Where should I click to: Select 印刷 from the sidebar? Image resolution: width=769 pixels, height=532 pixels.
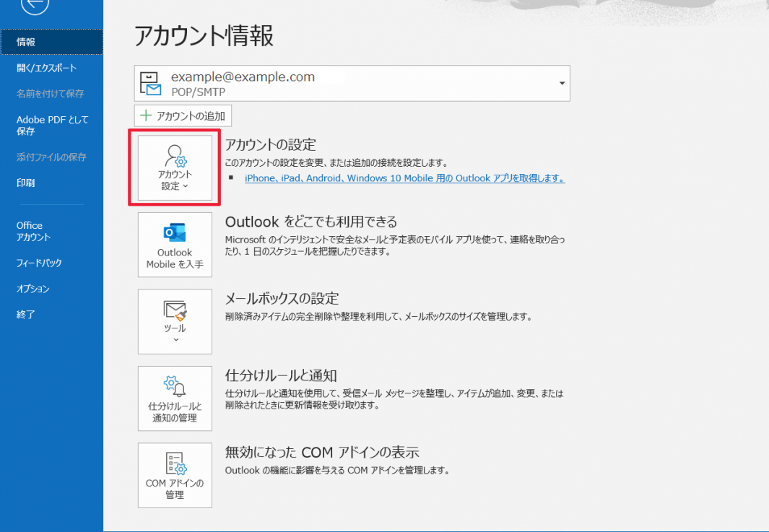(x=25, y=183)
